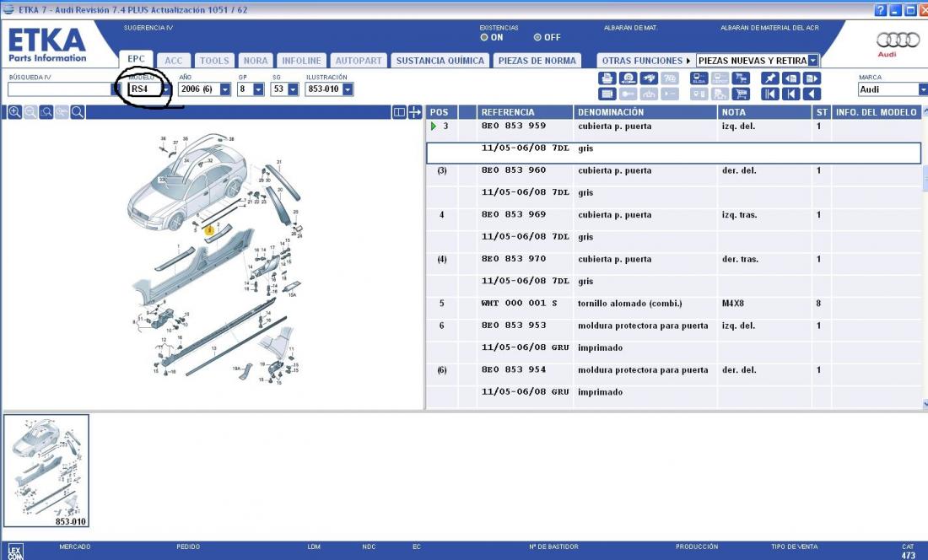Click inside the Búsqueda IV input field

click(x=59, y=89)
